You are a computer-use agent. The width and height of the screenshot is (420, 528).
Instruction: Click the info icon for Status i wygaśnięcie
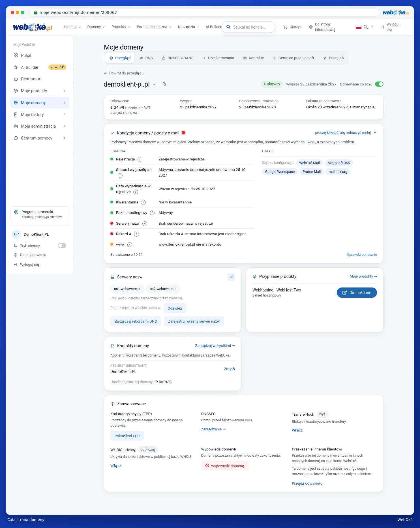click(120, 175)
